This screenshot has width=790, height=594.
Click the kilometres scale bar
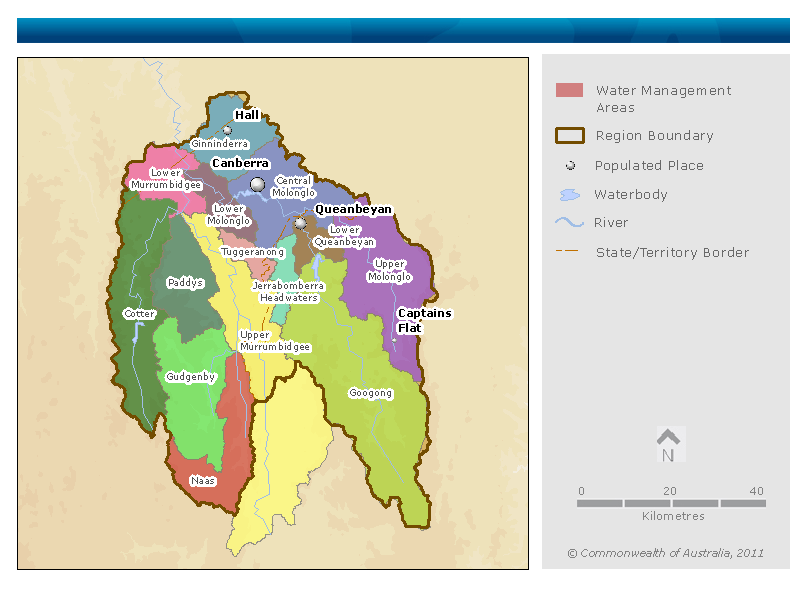tap(671, 503)
